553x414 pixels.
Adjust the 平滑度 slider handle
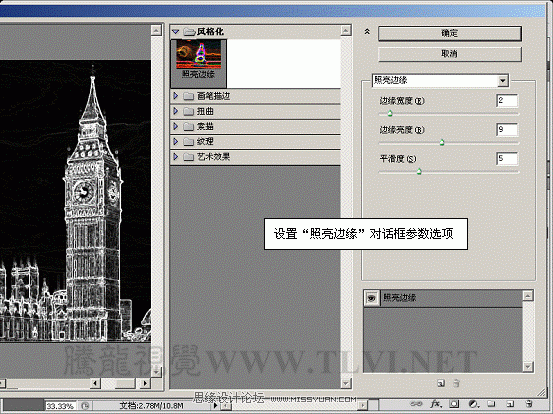(x=419, y=172)
